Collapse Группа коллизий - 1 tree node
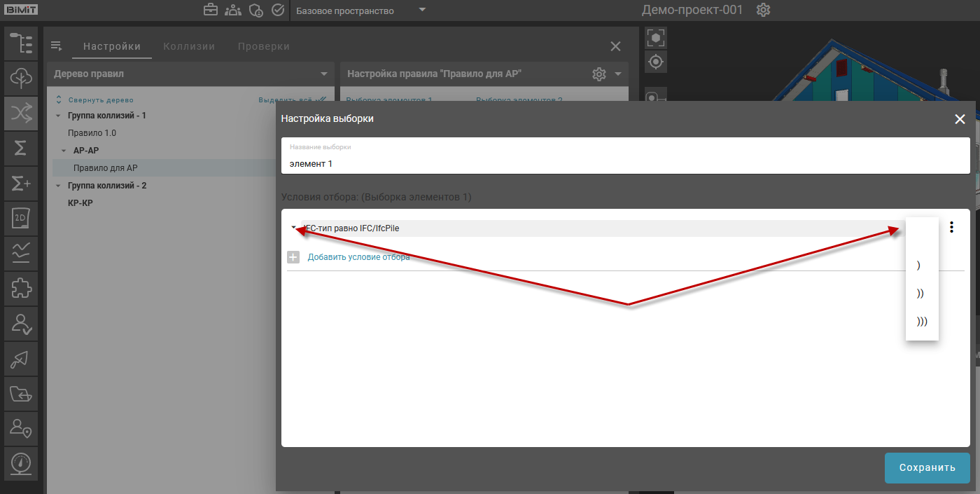This screenshot has width=980, height=494. click(x=59, y=116)
